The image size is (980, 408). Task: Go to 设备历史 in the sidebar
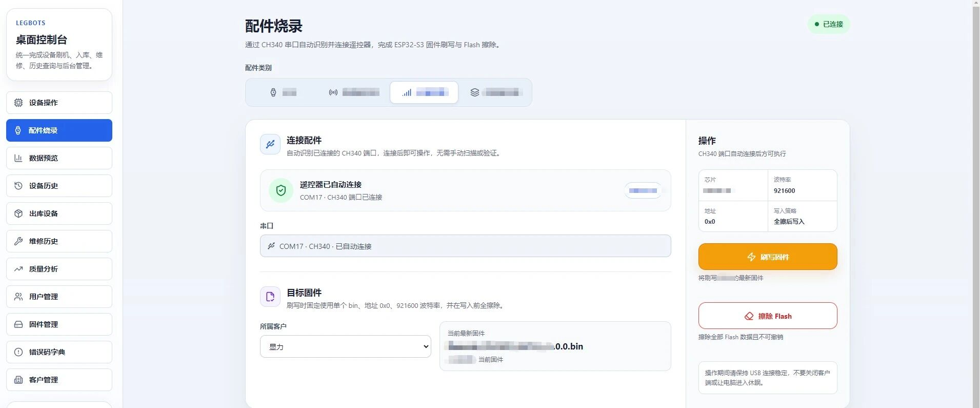pyautogui.click(x=59, y=186)
